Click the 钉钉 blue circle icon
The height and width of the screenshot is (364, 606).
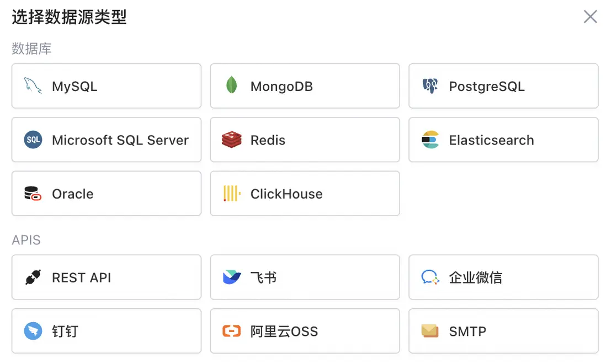pos(33,331)
